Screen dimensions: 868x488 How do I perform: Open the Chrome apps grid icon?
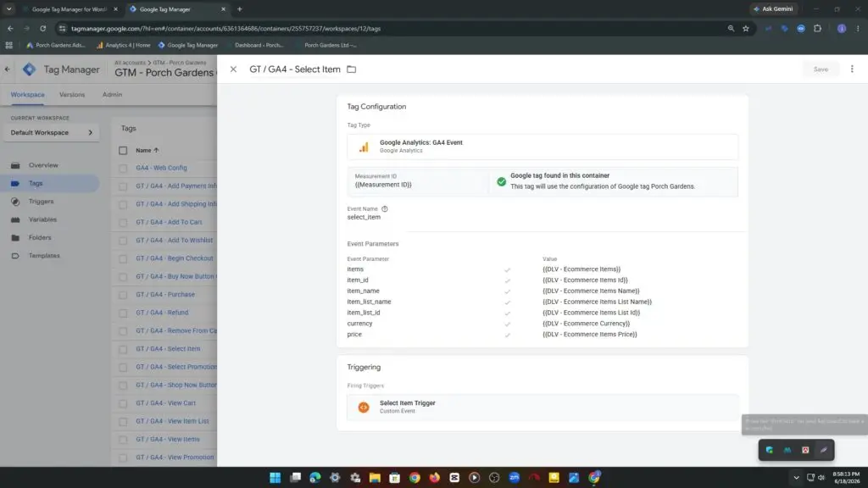pyautogui.click(x=8, y=45)
